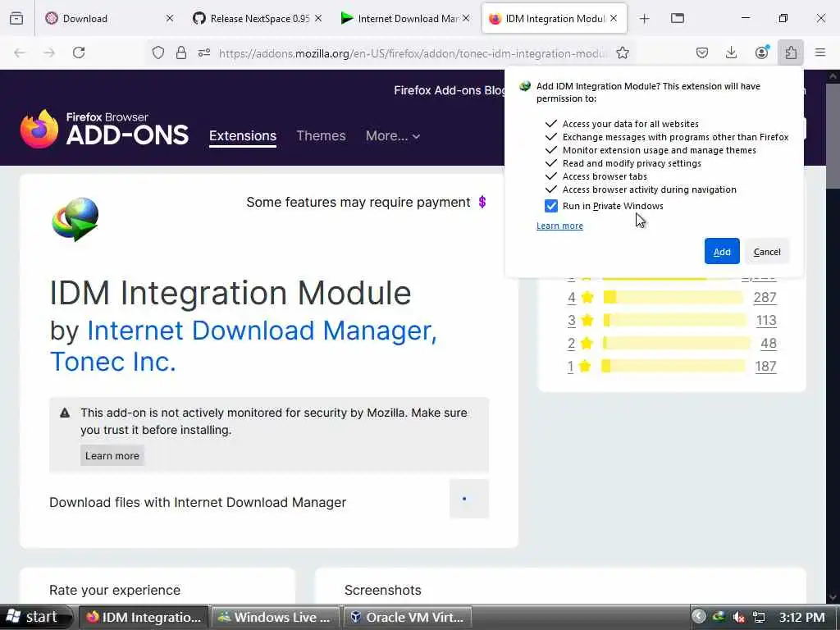
Task: Switch to Oracle VM VirtualBox taskbar item
Action: [407, 617]
